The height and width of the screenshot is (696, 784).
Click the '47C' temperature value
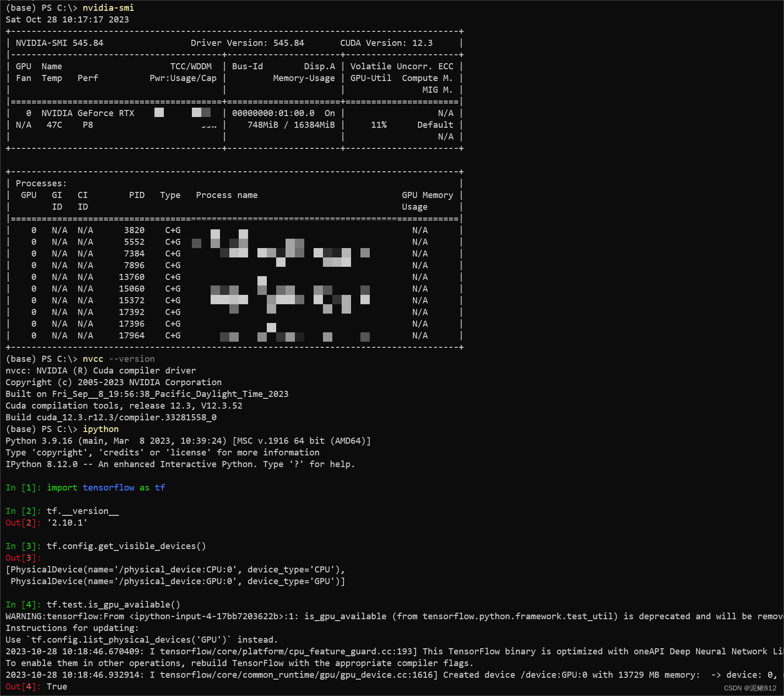coord(54,125)
